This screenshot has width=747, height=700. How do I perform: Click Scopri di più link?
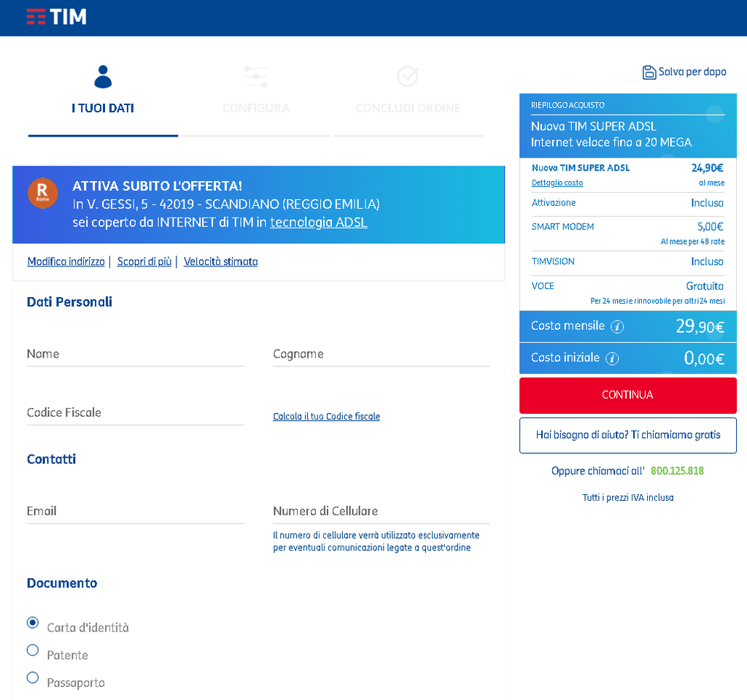144,262
